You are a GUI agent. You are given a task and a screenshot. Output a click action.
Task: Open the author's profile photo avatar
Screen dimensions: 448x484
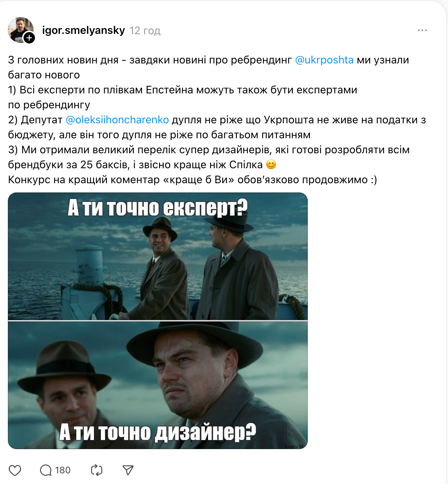coord(20,29)
